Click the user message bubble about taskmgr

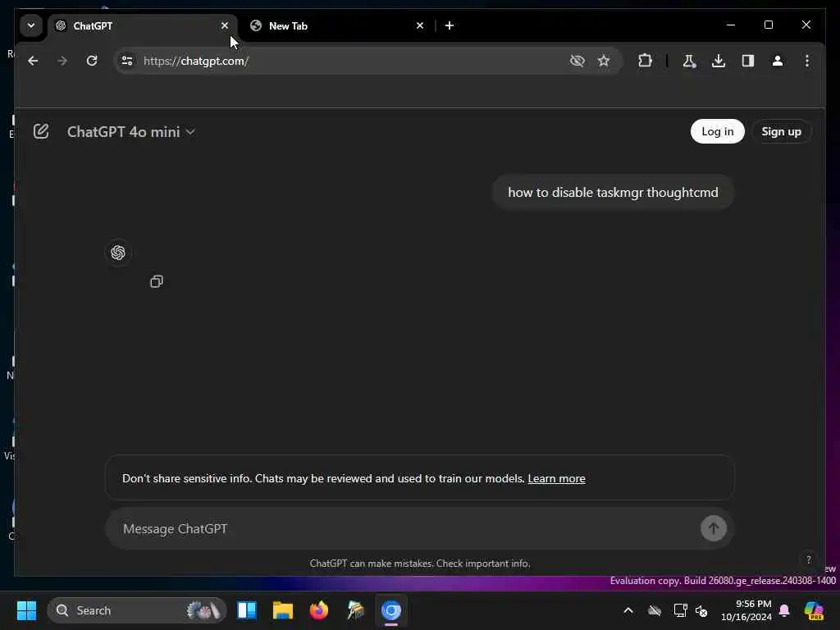[x=613, y=192]
